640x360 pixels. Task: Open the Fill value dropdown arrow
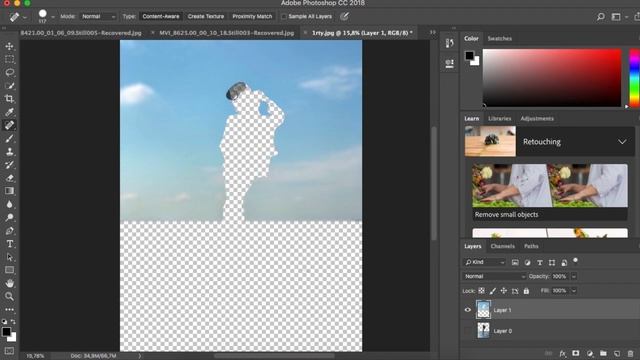573,291
